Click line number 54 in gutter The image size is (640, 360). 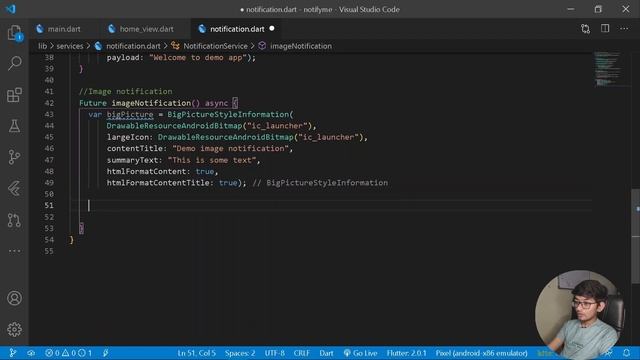(49, 240)
